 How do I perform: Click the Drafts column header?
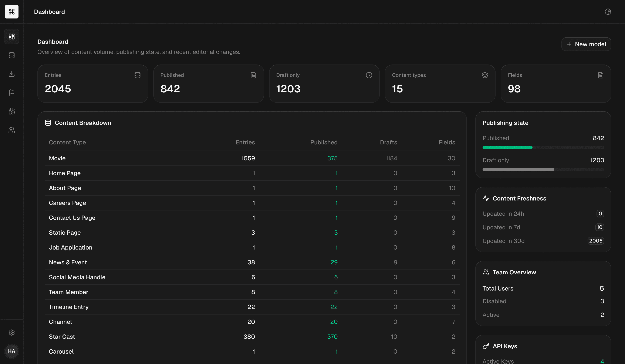(x=388, y=142)
